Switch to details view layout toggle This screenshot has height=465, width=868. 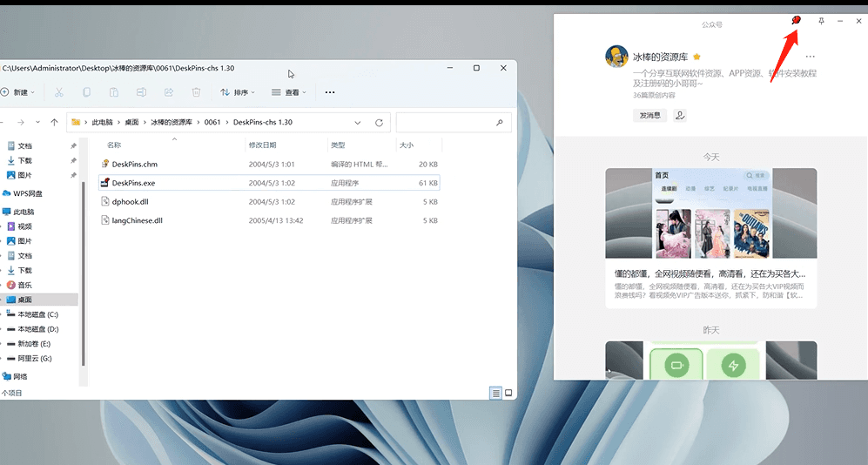pyautogui.click(x=496, y=393)
